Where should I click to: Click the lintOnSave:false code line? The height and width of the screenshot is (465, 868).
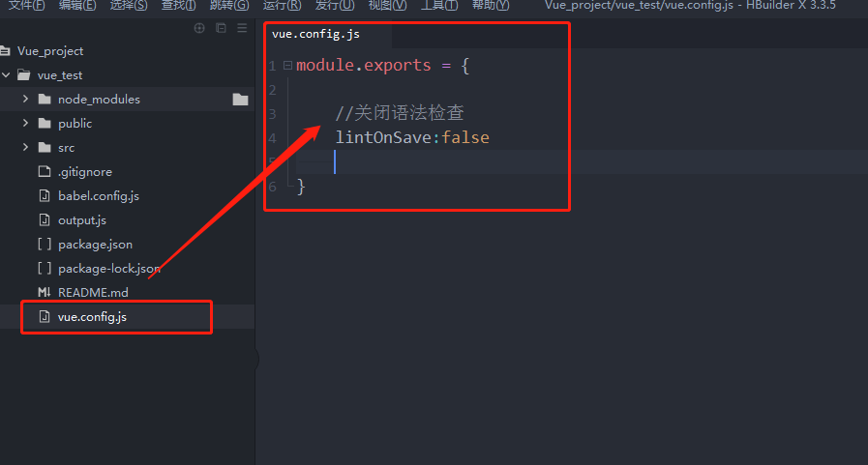[x=412, y=137]
